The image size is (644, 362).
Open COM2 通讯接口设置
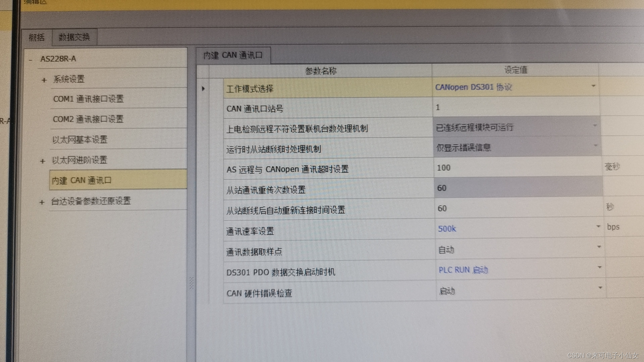click(x=88, y=119)
